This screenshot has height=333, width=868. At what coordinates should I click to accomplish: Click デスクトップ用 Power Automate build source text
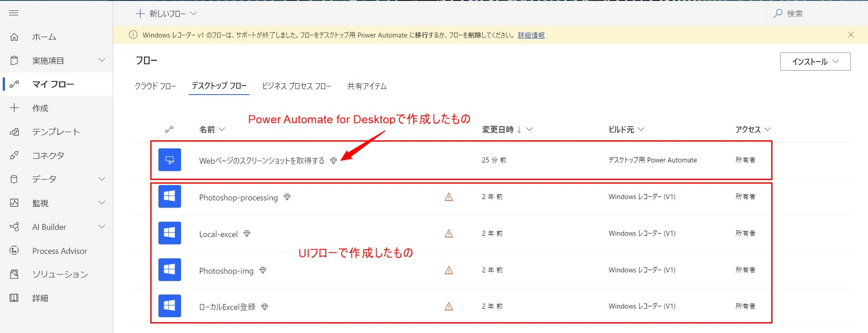(653, 160)
